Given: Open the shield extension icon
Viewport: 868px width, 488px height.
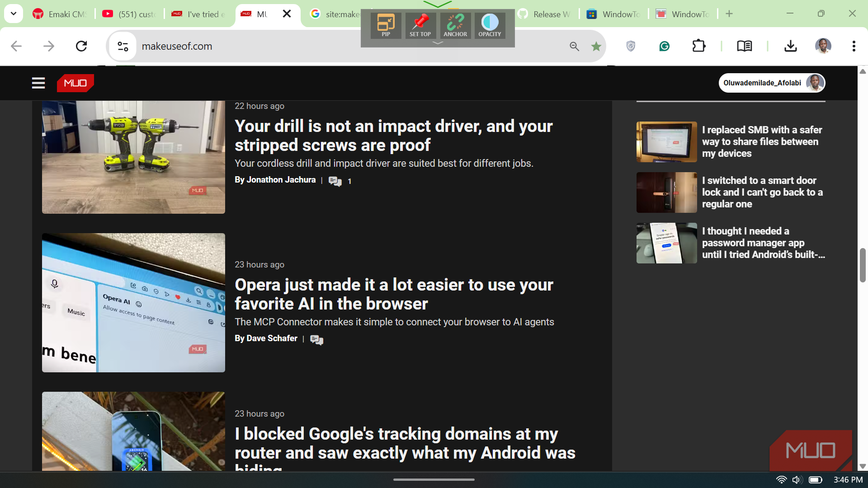Looking at the screenshot, I should [x=631, y=46].
